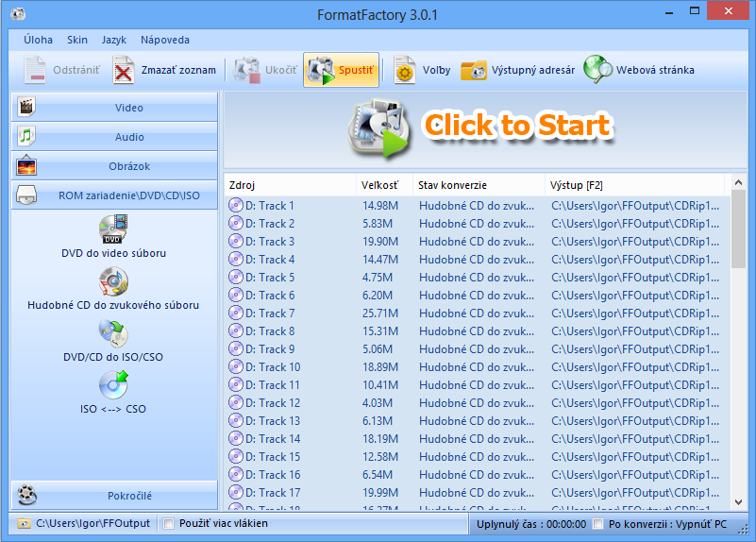Click the output path of Track 14
The width and height of the screenshot is (756, 542).
(635, 439)
